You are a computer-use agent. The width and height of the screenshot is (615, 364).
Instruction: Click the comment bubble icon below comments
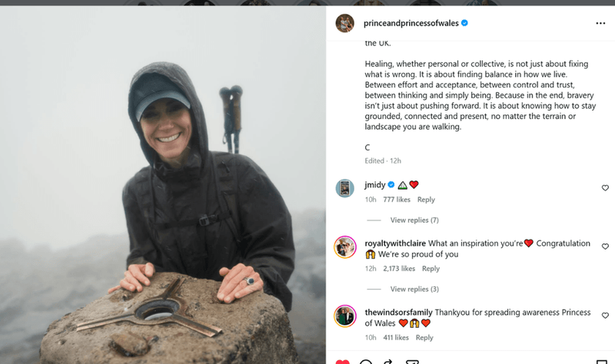click(x=366, y=361)
